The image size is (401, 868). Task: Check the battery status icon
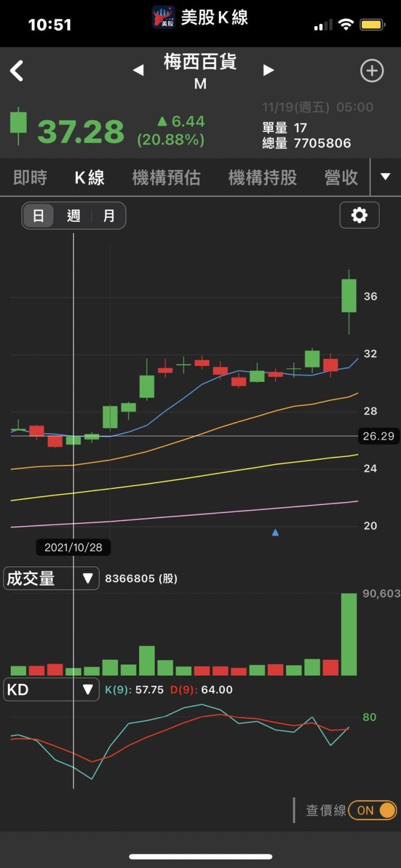click(372, 25)
